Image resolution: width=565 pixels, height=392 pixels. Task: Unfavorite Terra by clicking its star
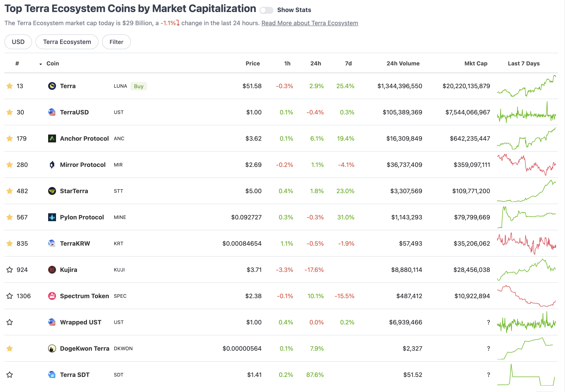point(10,86)
